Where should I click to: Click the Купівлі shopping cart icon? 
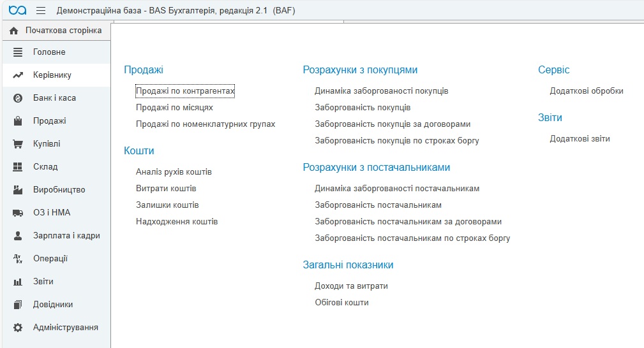click(18, 144)
